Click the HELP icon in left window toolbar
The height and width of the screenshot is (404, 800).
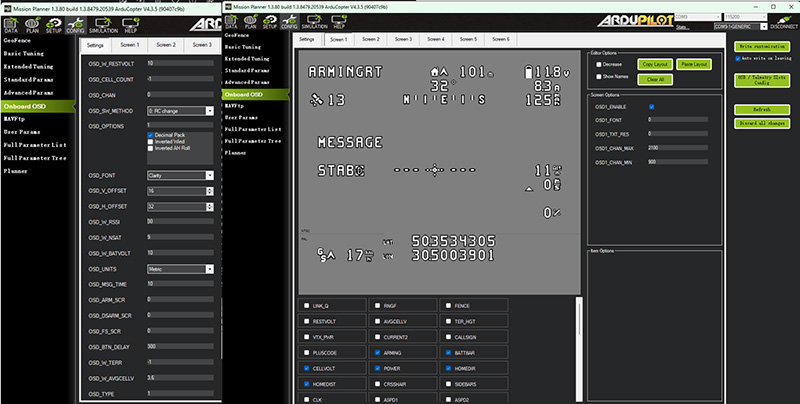click(x=129, y=24)
